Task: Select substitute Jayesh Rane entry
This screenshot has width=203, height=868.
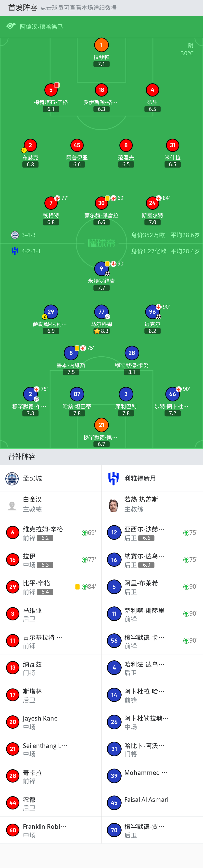Action: coord(51,722)
